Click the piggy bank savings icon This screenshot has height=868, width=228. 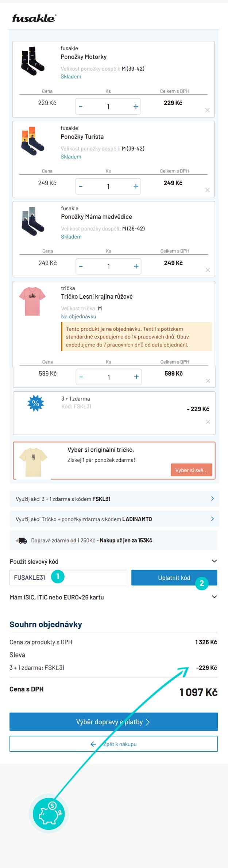pyautogui.click(x=49, y=814)
